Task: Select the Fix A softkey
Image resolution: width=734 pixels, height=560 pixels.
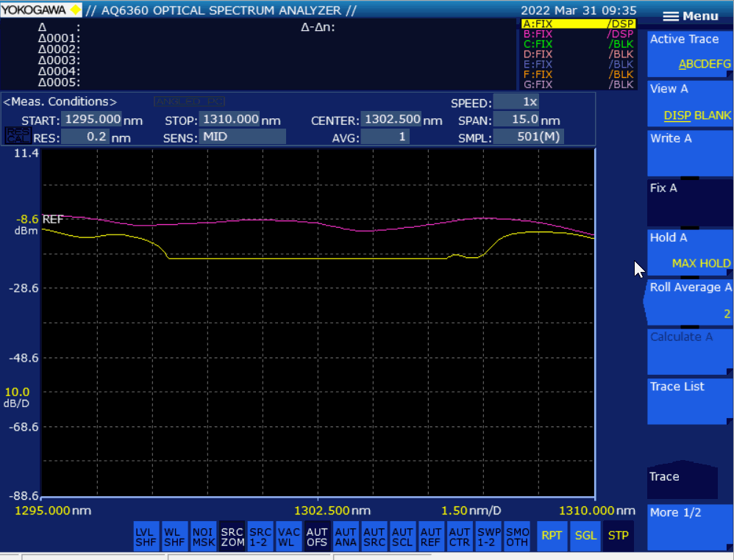Action: coord(690,203)
